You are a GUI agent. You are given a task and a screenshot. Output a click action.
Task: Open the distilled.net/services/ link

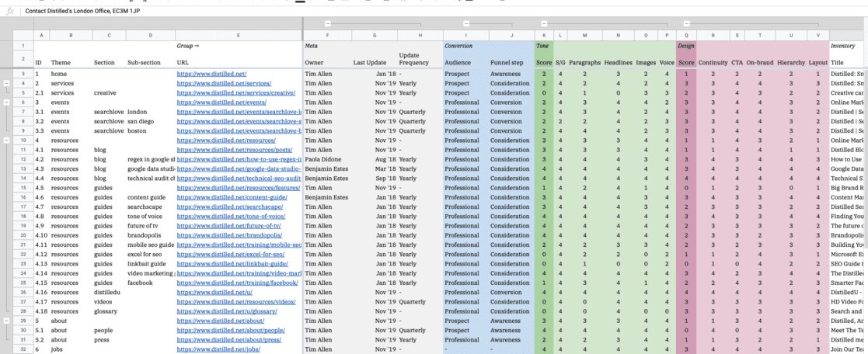224,84
